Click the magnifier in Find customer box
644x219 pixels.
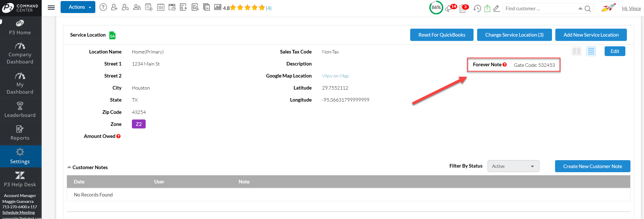[x=588, y=9]
